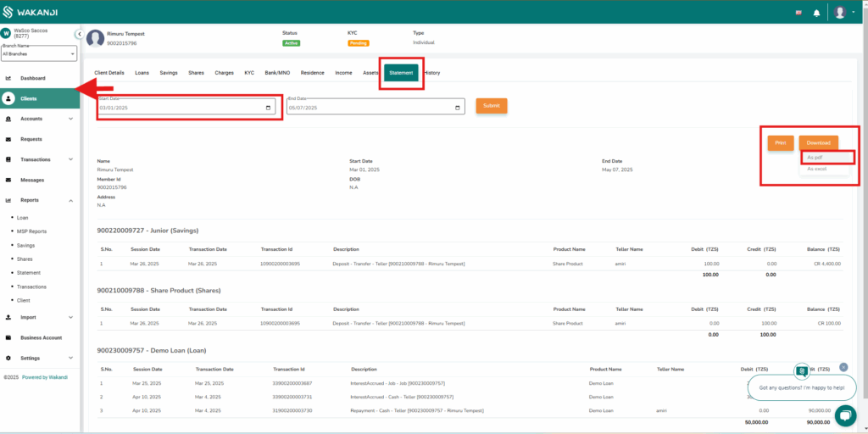The height and width of the screenshot is (434, 868).
Task: Click the Reports chart icon
Action: [8, 200]
